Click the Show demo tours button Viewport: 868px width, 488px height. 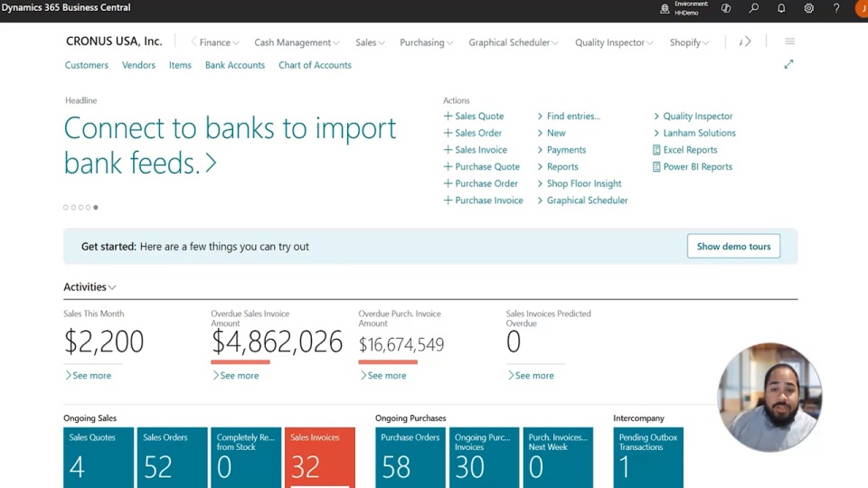click(733, 246)
